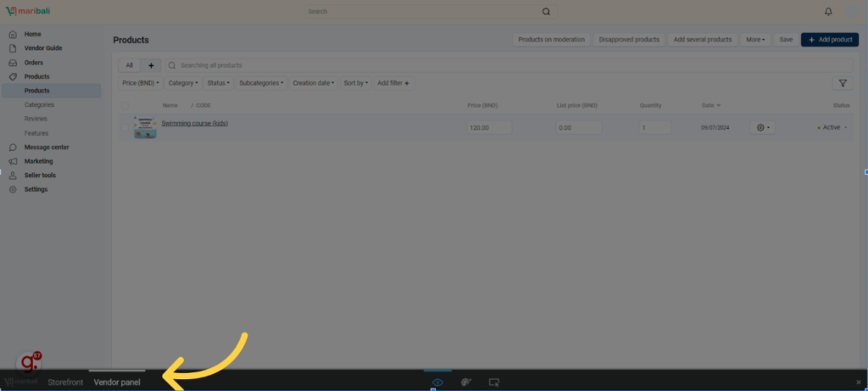Image resolution: width=868 pixels, height=391 pixels.
Task: Change the Active status dropdown
Action: pyautogui.click(x=833, y=127)
